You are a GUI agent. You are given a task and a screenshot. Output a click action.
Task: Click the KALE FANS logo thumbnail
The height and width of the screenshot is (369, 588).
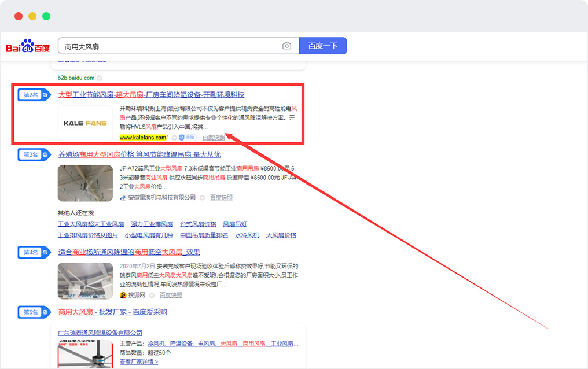tap(85, 123)
